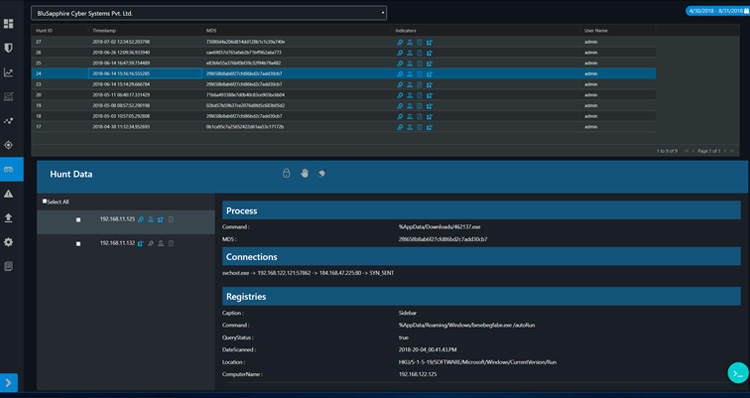The width and height of the screenshot is (750, 398).
Task: Open the upload arrow sidebar icon
Action: tap(9, 218)
